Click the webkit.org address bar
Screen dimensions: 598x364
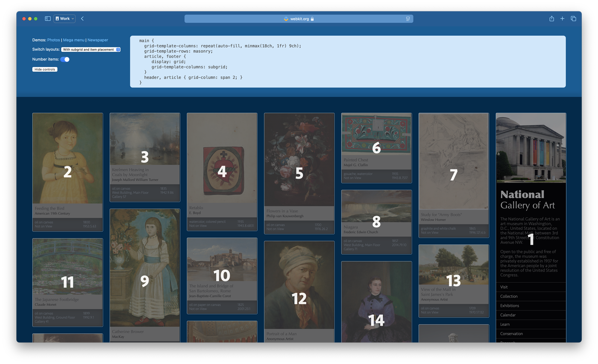coord(299,19)
